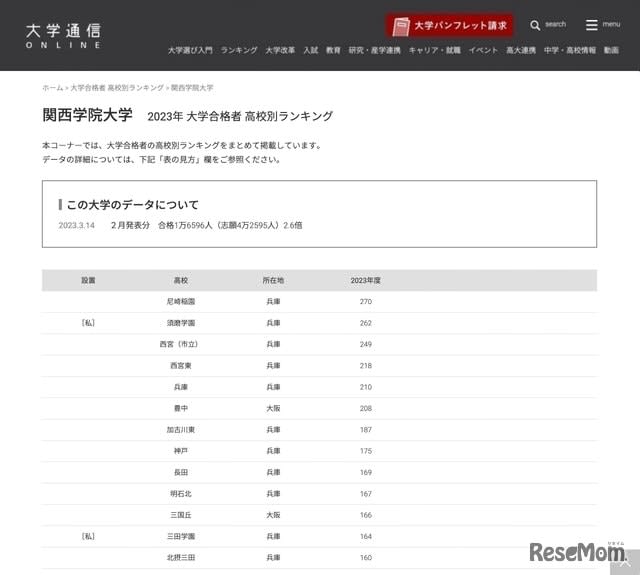Screen dimensions: 640x575
Task: Click the value 218
Action: point(366,366)
